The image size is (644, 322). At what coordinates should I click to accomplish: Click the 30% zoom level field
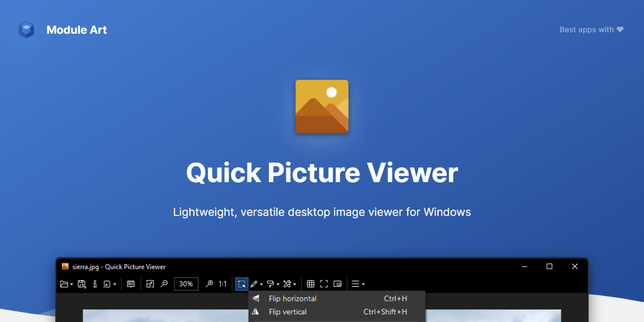pyautogui.click(x=186, y=284)
